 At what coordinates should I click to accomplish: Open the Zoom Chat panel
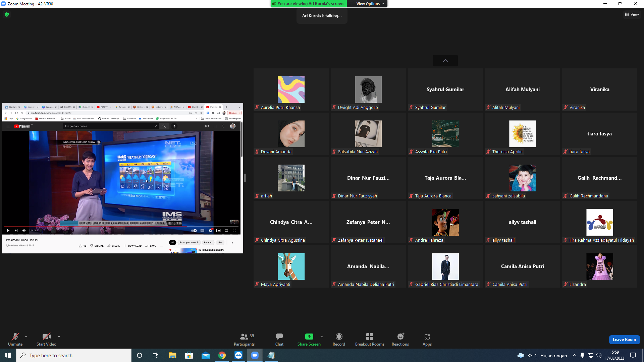point(279,339)
